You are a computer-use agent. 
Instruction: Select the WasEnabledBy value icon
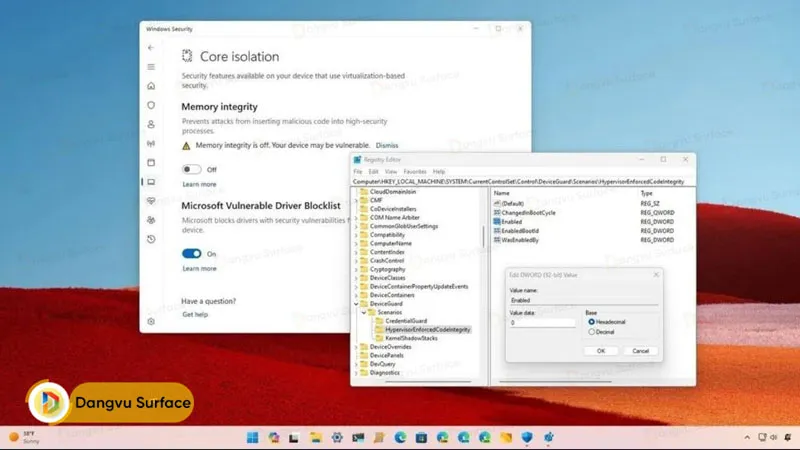497,240
